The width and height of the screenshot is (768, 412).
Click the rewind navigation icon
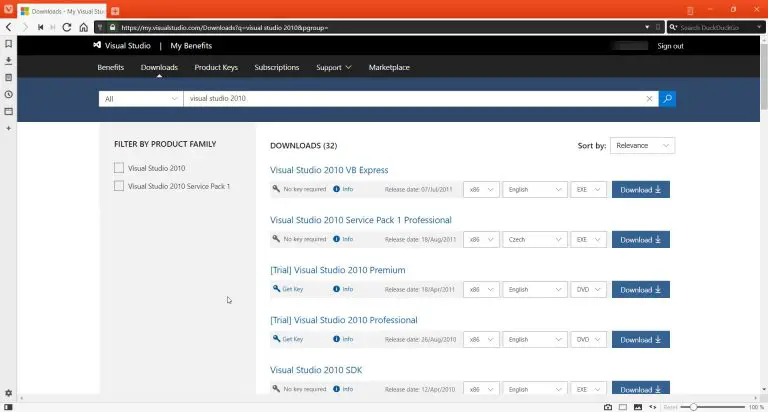pyautogui.click(x=41, y=27)
